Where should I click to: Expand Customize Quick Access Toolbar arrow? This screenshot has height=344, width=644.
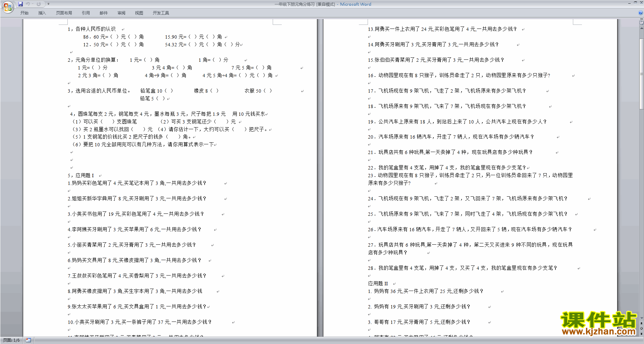pyautogui.click(x=48, y=4)
